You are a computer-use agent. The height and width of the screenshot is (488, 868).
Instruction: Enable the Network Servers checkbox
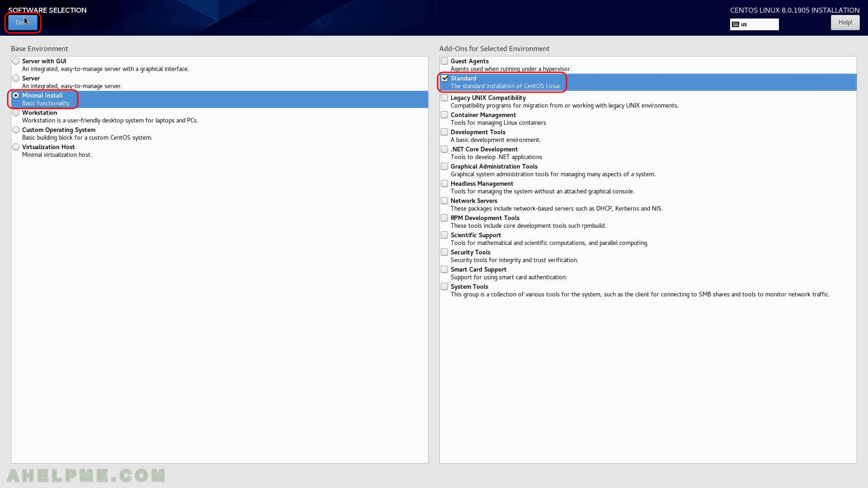pos(444,201)
